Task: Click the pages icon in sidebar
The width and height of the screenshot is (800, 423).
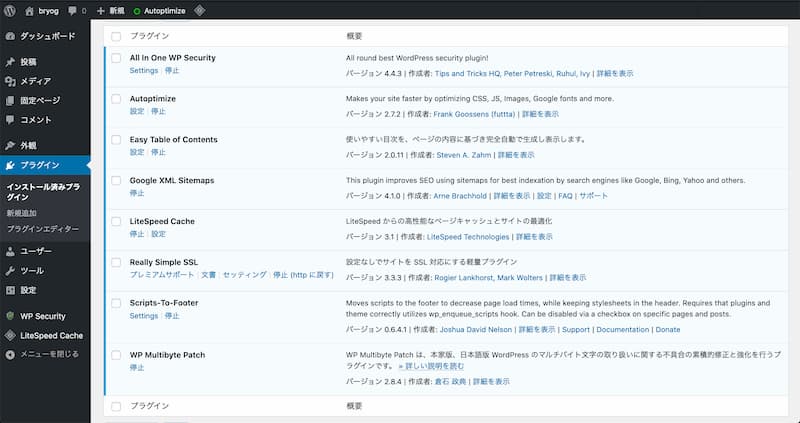Action: tap(10, 101)
